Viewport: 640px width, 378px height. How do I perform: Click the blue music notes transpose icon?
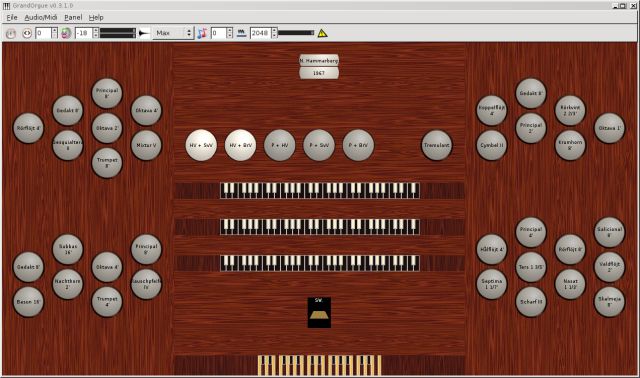click(x=202, y=33)
